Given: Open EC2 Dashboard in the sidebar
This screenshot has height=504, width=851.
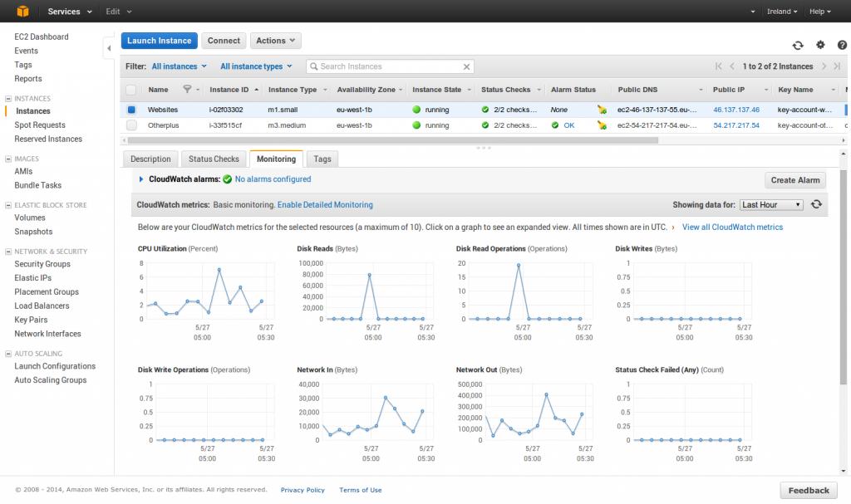Looking at the screenshot, I should coord(42,37).
